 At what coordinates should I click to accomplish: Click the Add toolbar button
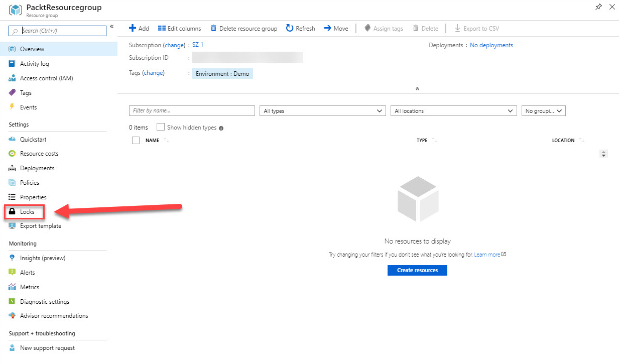coord(139,29)
